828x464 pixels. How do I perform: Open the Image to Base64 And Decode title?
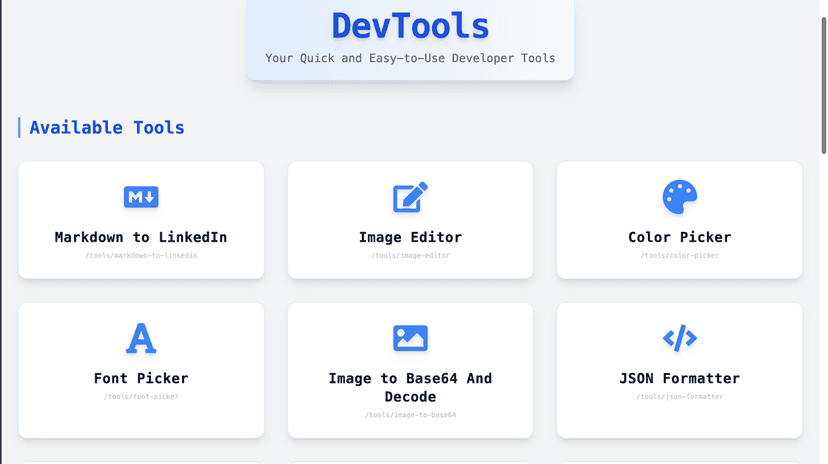(x=410, y=387)
